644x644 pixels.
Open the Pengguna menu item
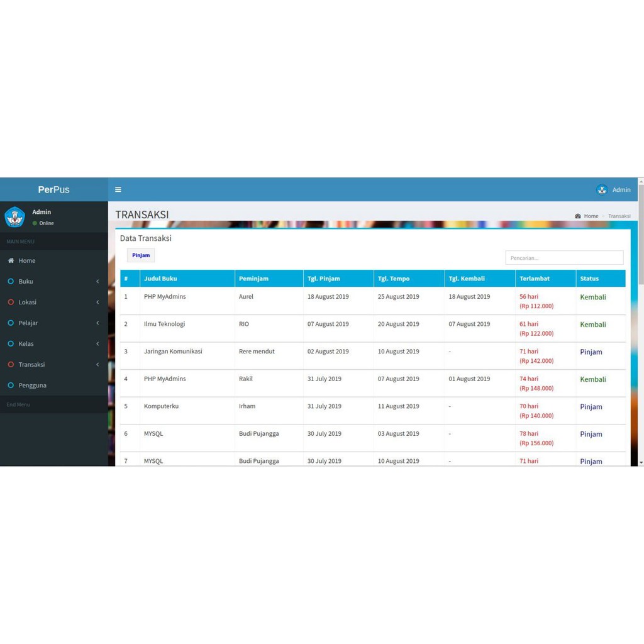[x=54, y=386]
